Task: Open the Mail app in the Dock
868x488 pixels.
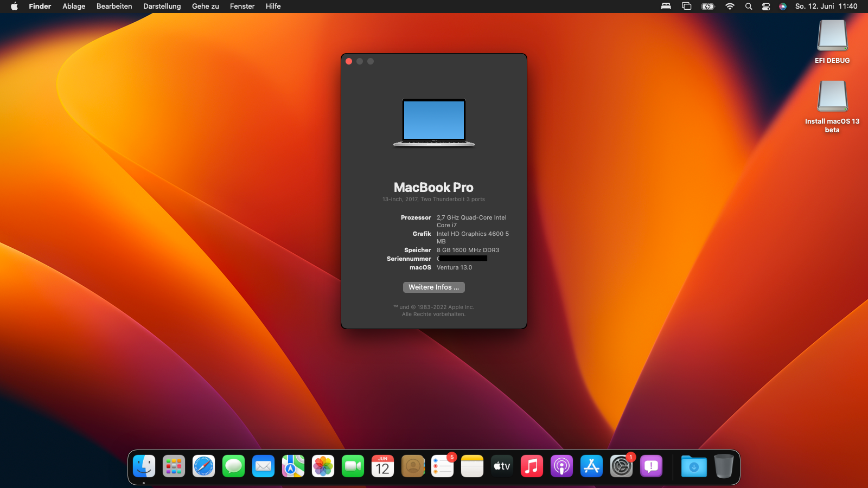Action: tap(263, 466)
